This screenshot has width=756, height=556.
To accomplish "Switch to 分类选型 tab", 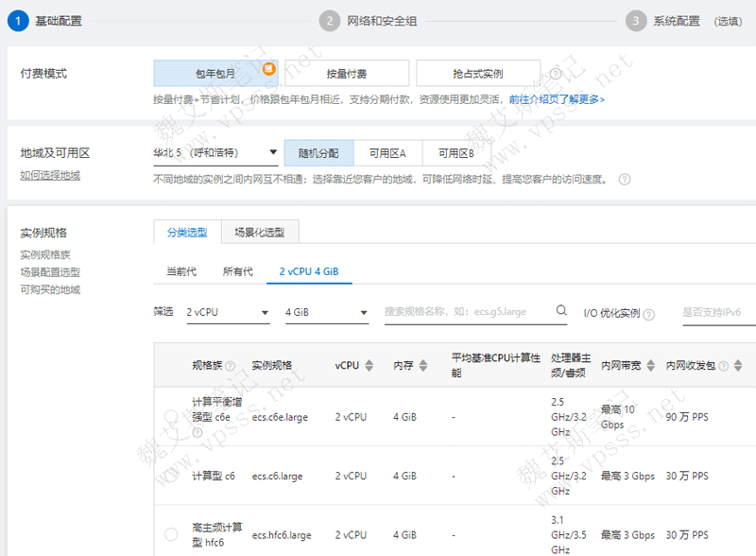I will tap(187, 233).
